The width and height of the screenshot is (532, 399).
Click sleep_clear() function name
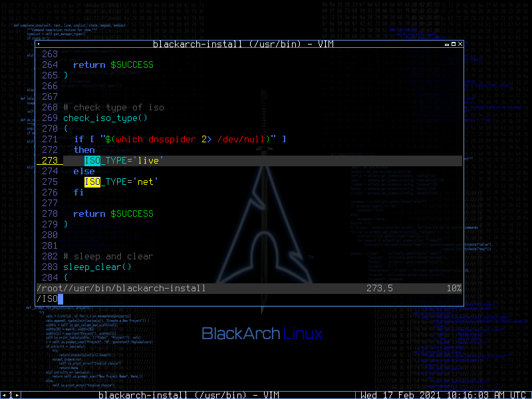[x=97, y=267]
